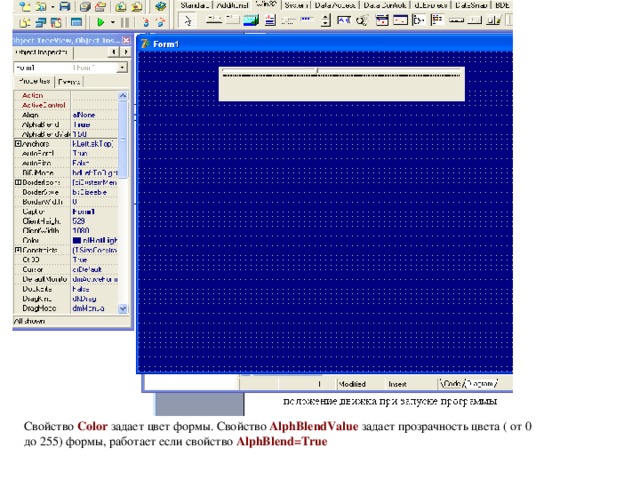Click the Step Over debug icon
640x480 pixels.
[161, 22]
